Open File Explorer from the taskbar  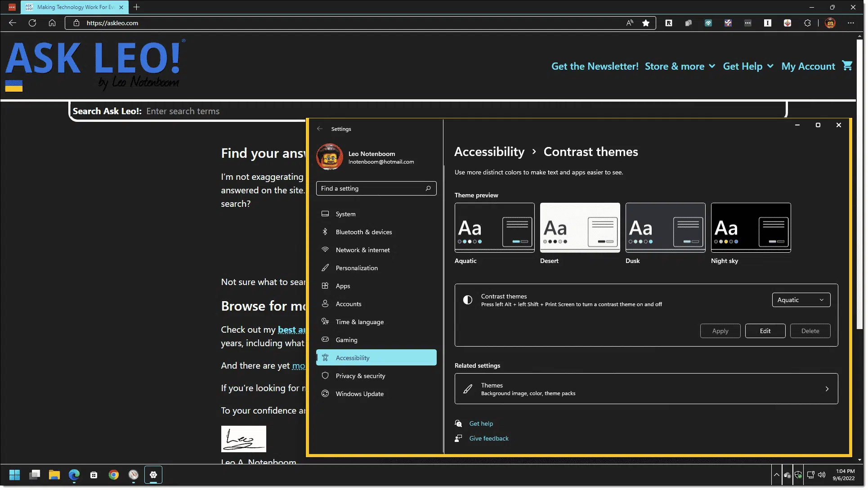coord(54,475)
